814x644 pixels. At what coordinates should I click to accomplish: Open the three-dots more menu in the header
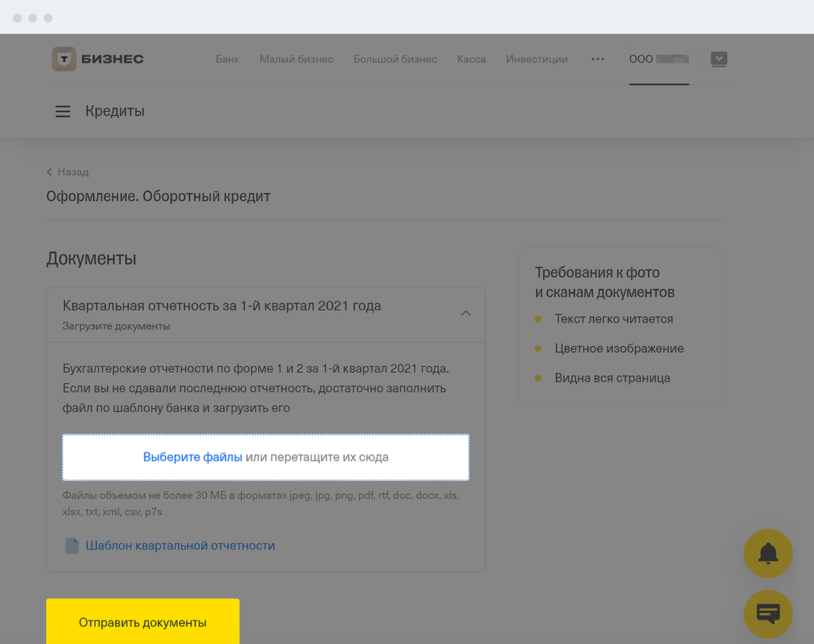pos(598,59)
